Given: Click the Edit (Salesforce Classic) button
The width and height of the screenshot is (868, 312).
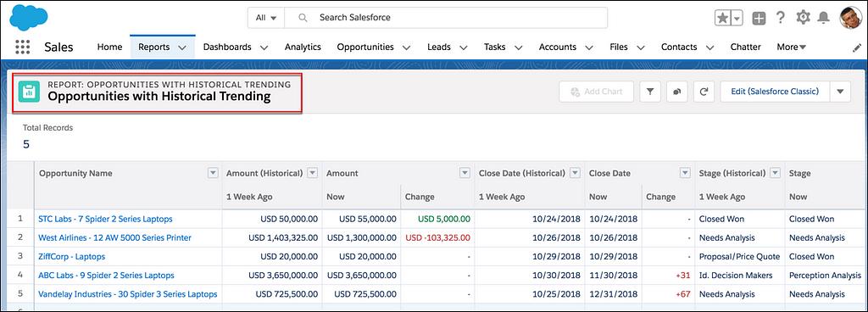Looking at the screenshot, I should point(775,92).
